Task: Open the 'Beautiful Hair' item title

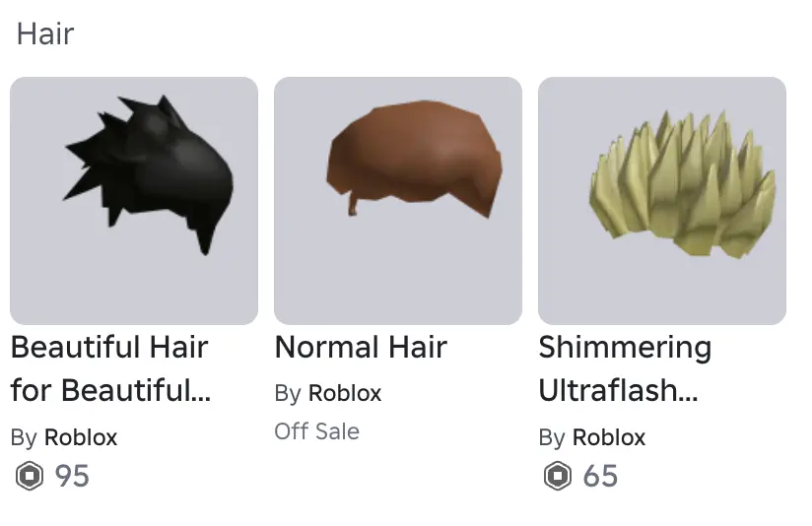Action: coord(109,347)
